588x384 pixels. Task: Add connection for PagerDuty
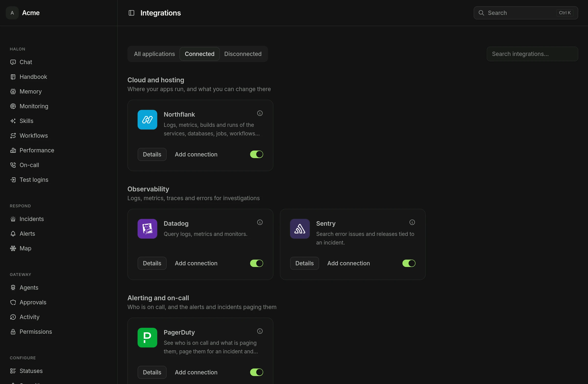tap(196, 372)
